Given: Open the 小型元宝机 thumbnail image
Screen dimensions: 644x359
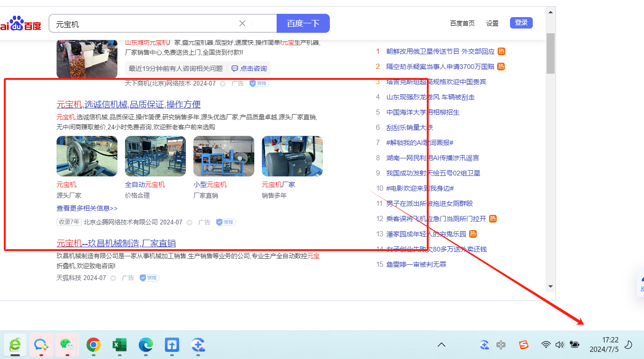Looking at the screenshot, I should click(x=224, y=156).
